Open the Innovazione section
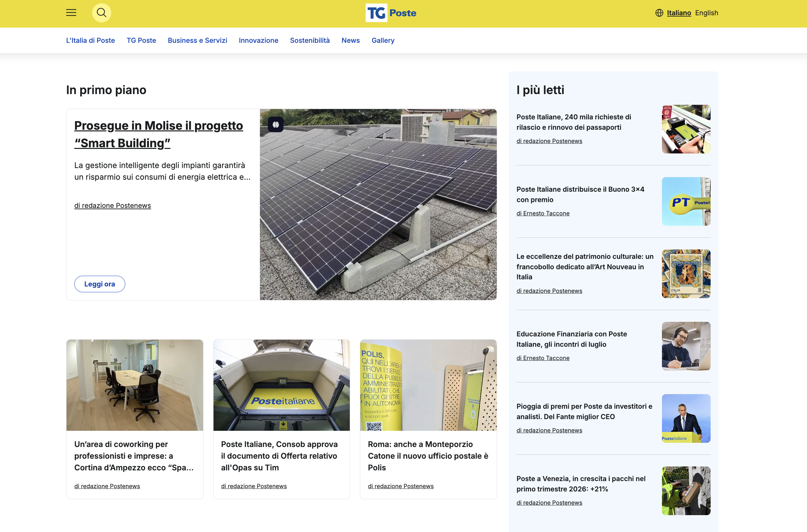The width and height of the screenshot is (807, 532). (x=259, y=40)
